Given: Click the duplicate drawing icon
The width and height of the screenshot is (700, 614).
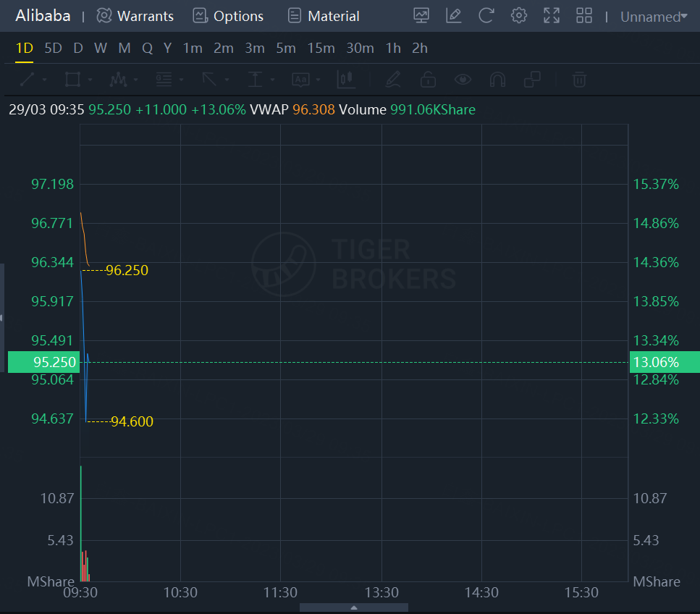Looking at the screenshot, I should point(532,80).
